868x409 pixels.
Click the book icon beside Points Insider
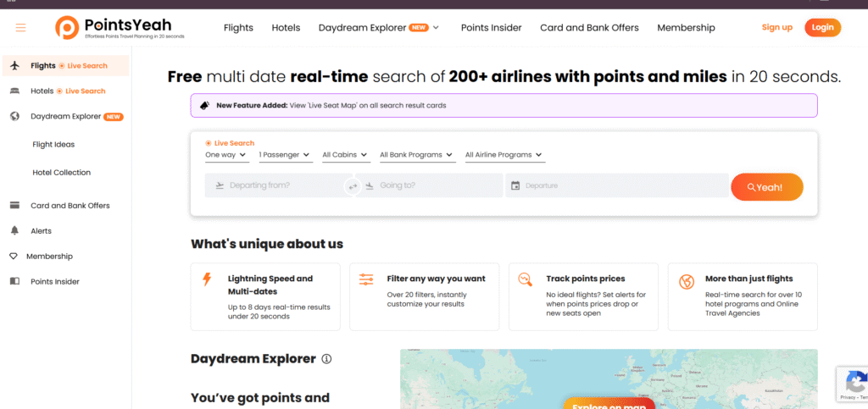tap(15, 281)
